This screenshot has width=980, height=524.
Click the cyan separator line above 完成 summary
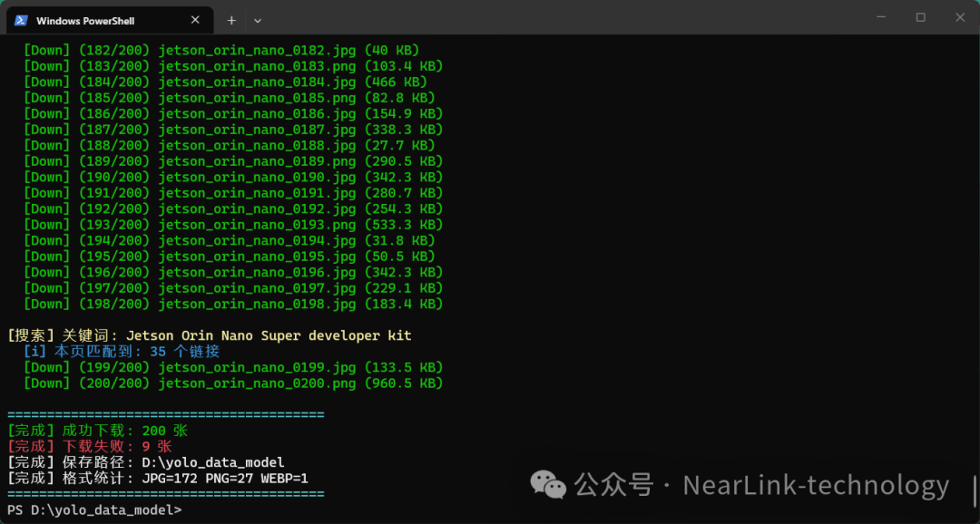165,414
